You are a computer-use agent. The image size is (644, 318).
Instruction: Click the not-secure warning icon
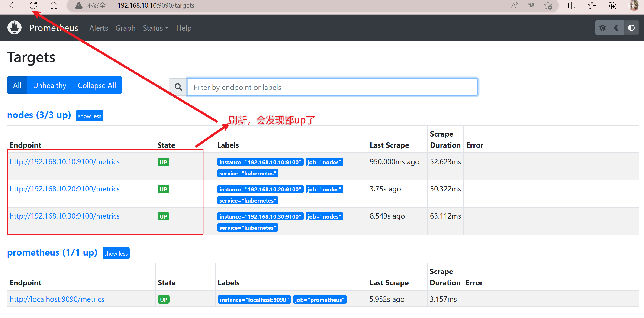click(79, 5)
